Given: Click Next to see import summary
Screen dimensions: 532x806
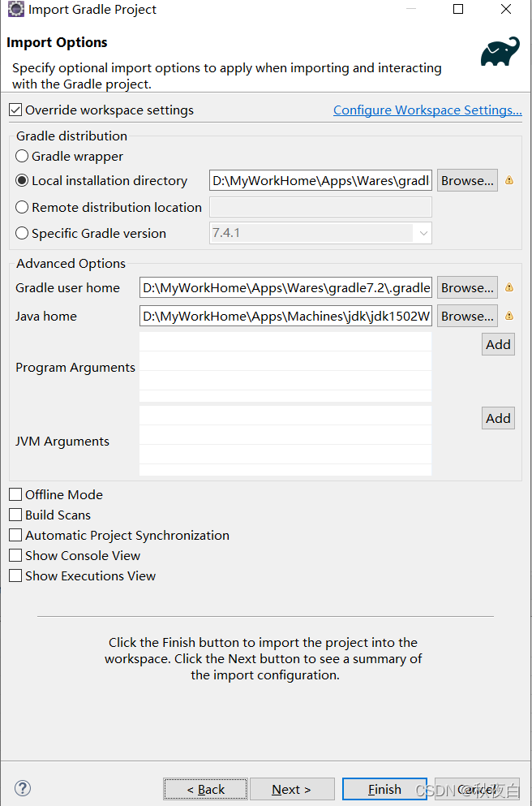Looking at the screenshot, I should pyautogui.click(x=292, y=789).
